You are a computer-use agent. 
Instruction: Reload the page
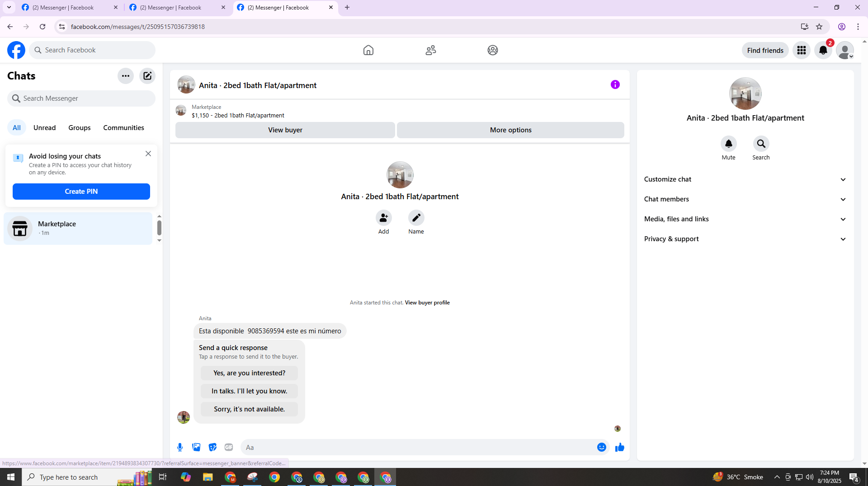pos(42,27)
